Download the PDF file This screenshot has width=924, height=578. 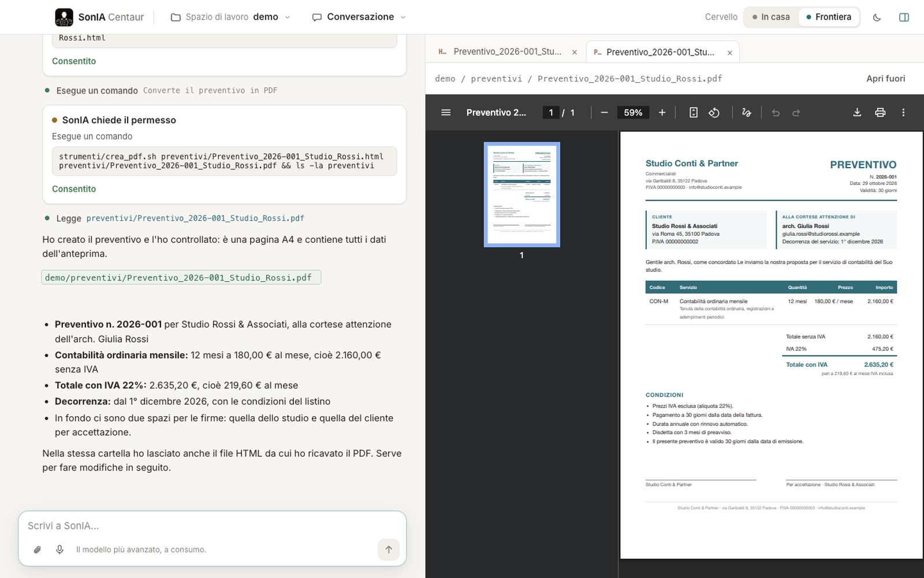point(857,113)
